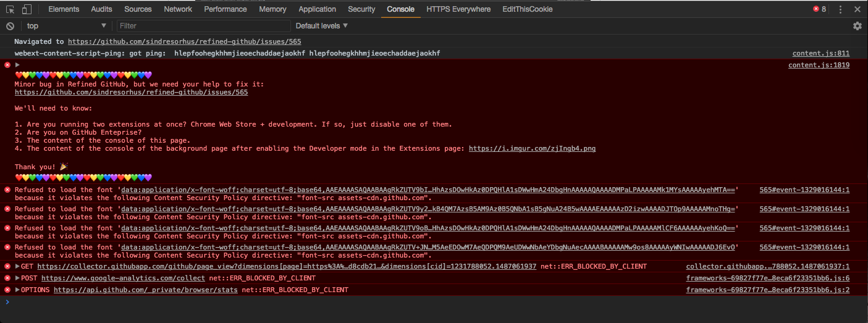Select the webext-content-script-ping log text

click(227, 54)
